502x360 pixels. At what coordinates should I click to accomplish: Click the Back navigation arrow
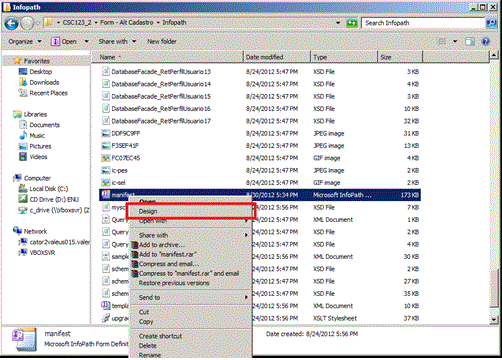click(12, 23)
